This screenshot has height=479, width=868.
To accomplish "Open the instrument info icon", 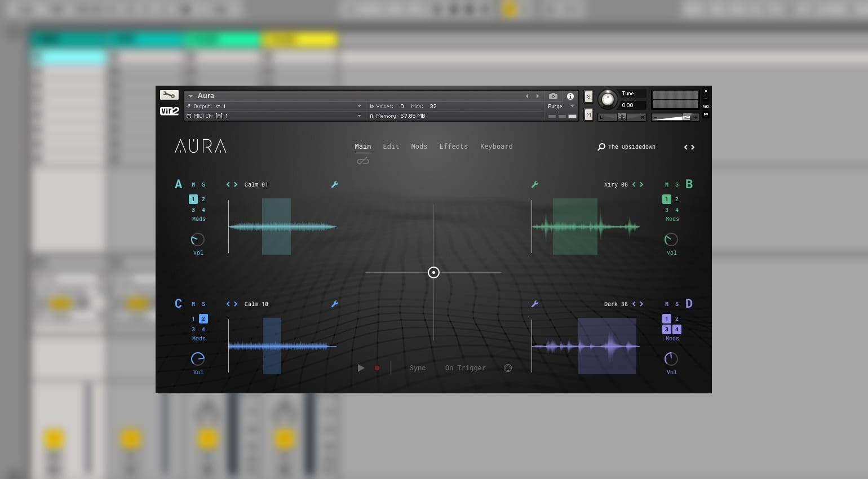I will [x=570, y=96].
